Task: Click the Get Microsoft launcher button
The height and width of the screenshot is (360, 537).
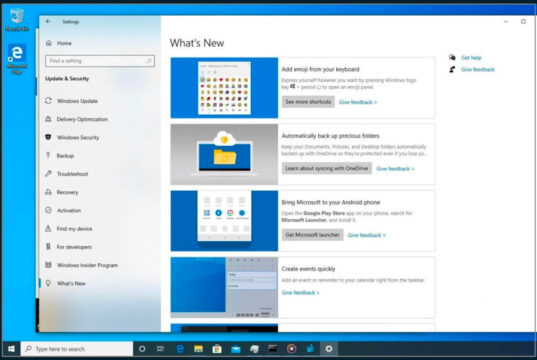Action: point(312,235)
